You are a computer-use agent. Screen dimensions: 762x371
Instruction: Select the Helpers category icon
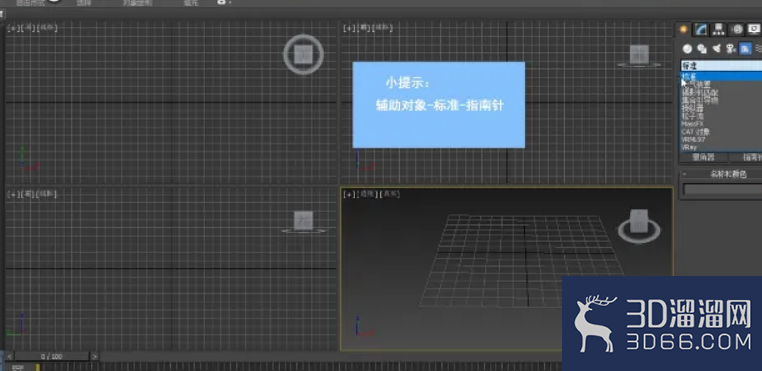pyautogui.click(x=745, y=49)
